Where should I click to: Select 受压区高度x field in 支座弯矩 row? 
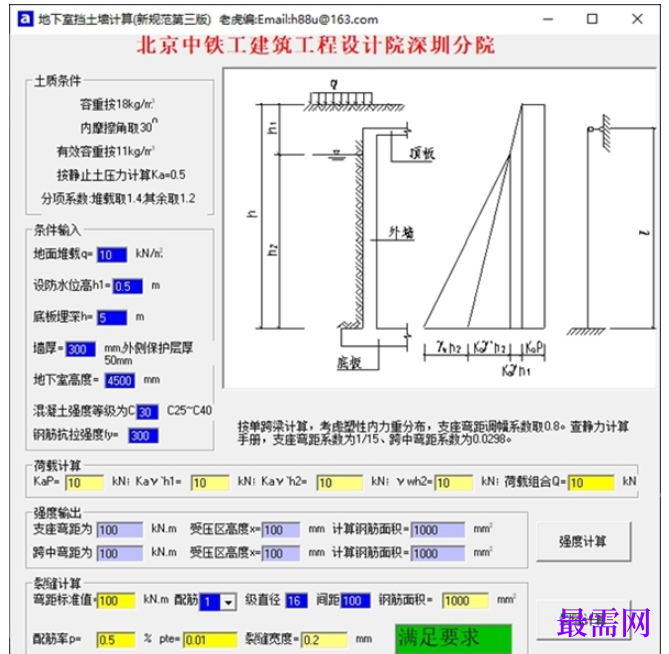click(281, 530)
